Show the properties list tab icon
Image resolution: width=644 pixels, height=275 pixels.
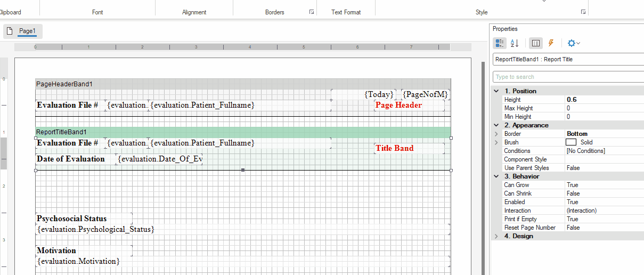pos(536,44)
